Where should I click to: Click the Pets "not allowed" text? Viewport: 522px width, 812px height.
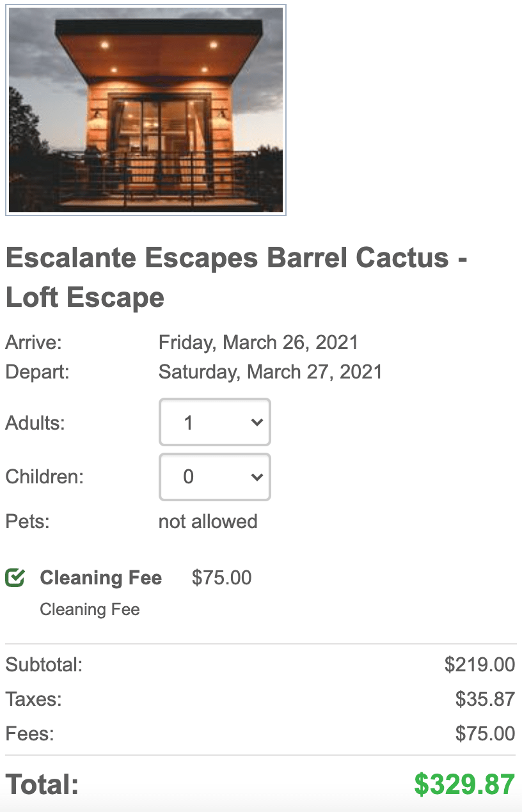coord(208,522)
